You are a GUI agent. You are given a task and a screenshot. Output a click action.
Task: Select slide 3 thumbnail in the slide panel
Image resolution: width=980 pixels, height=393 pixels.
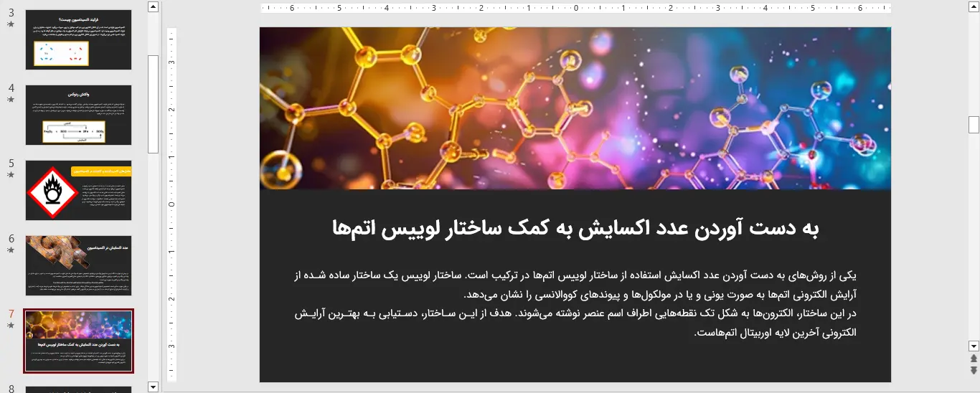(x=78, y=39)
